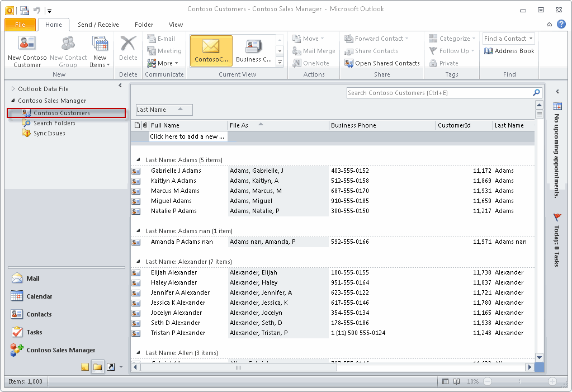Minimize the ribbon
The width and height of the screenshot is (572, 392).
pyautogui.click(x=549, y=24)
